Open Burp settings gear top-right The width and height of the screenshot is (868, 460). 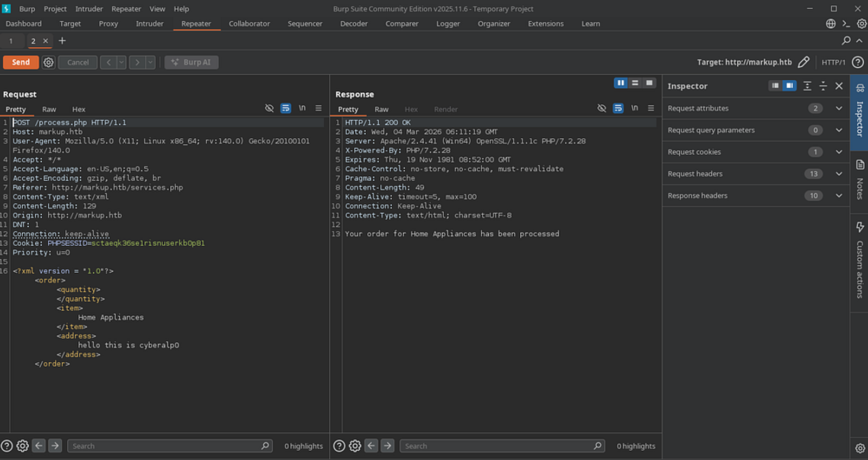[861, 23]
